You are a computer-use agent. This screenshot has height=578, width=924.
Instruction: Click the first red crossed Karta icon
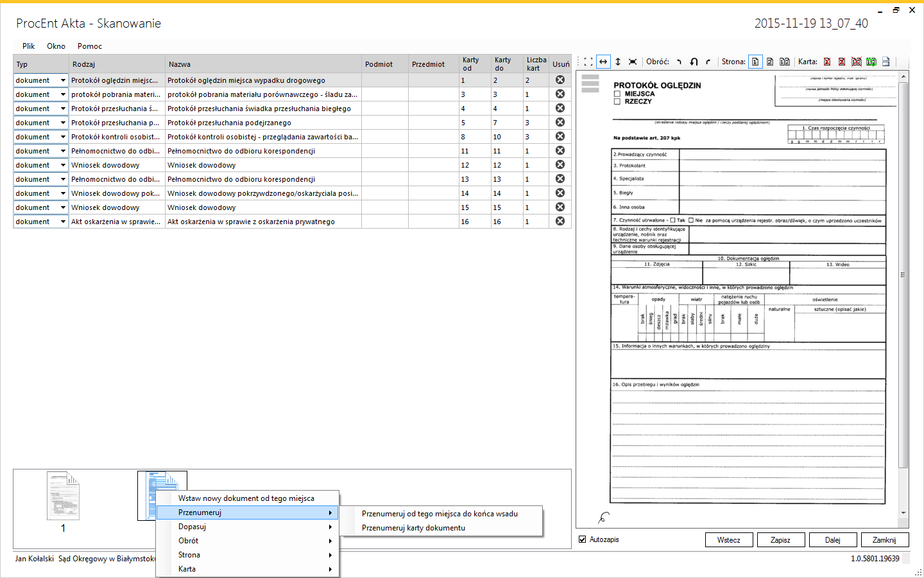click(x=827, y=62)
